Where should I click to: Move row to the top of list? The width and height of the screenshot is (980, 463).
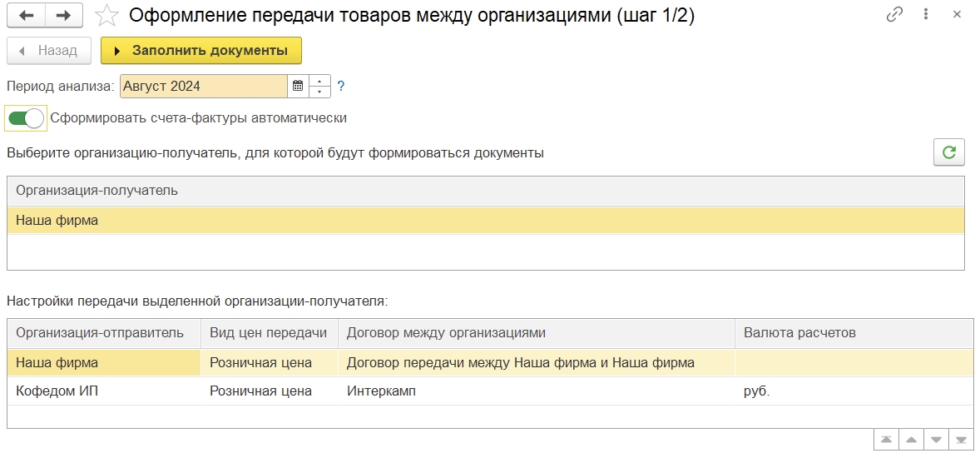click(x=886, y=439)
